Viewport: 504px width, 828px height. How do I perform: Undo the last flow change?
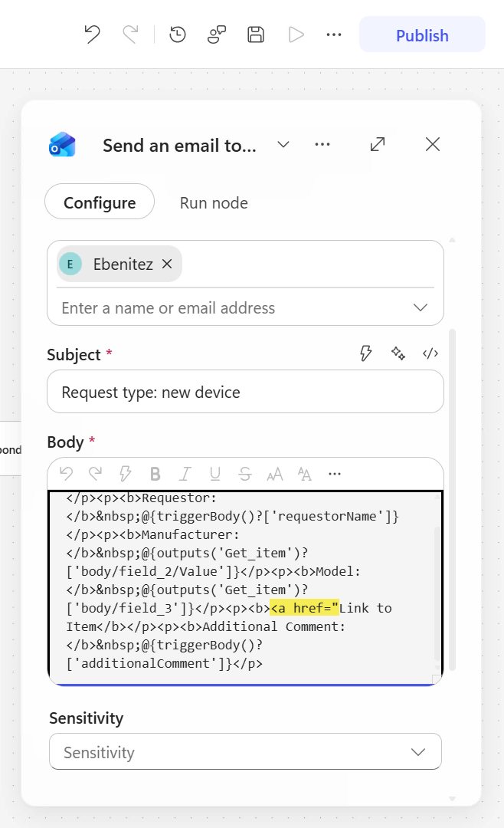(93, 34)
